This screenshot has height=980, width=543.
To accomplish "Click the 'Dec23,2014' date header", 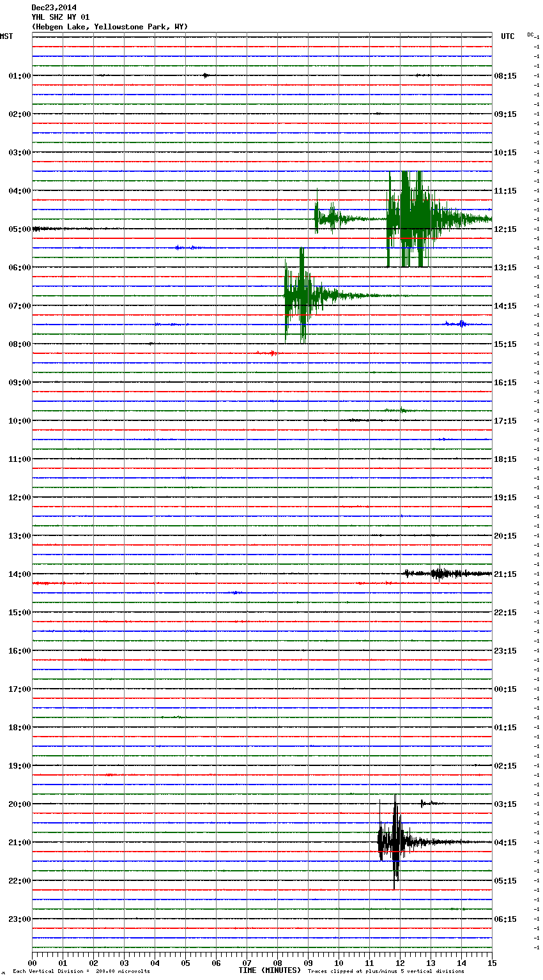I will point(54,8).
